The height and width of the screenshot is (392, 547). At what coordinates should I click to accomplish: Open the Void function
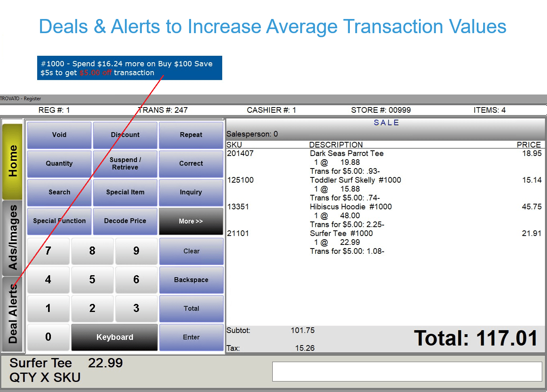pyautogui.click(x=59, y=135)
